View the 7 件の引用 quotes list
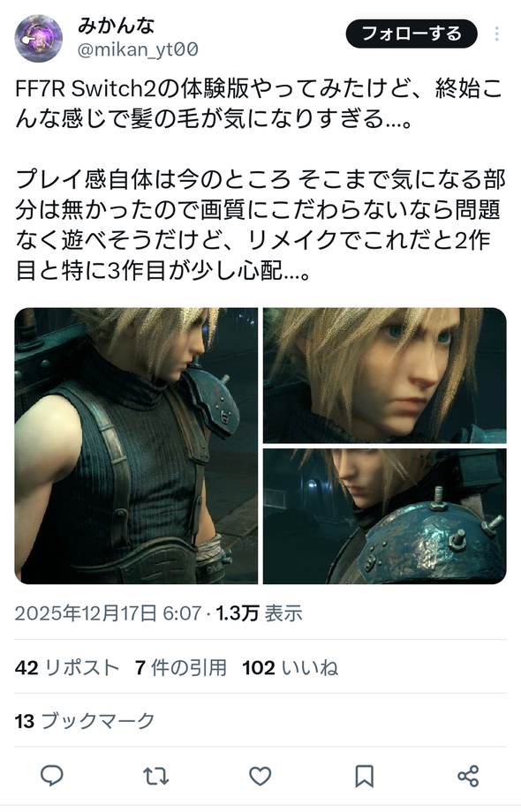The image size is (521, 812). click(181, 667)
